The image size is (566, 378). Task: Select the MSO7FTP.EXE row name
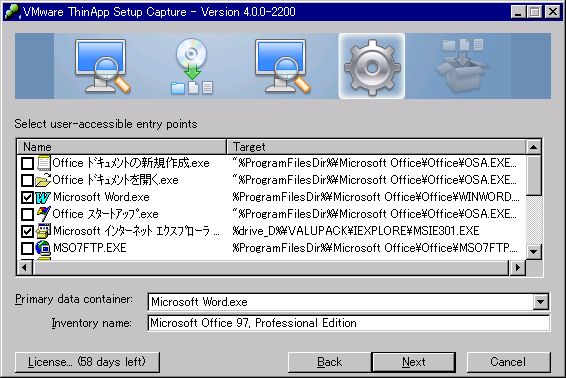coord(90,248)
